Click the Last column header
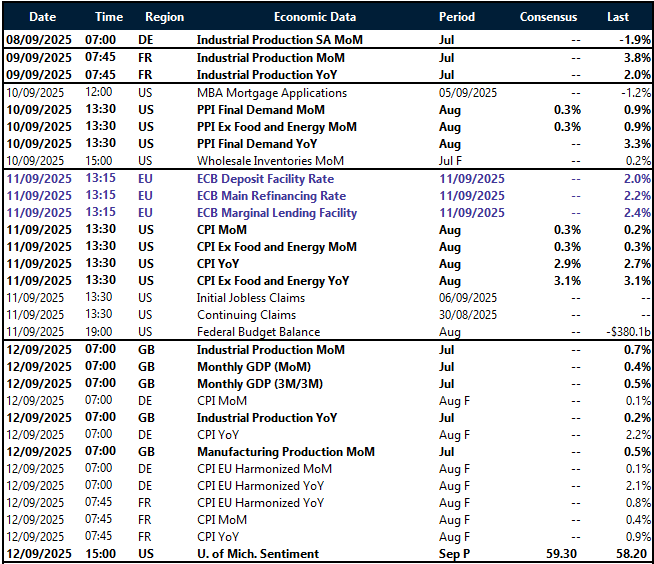This screenshot has height=564, width=654. coord(618,17)
